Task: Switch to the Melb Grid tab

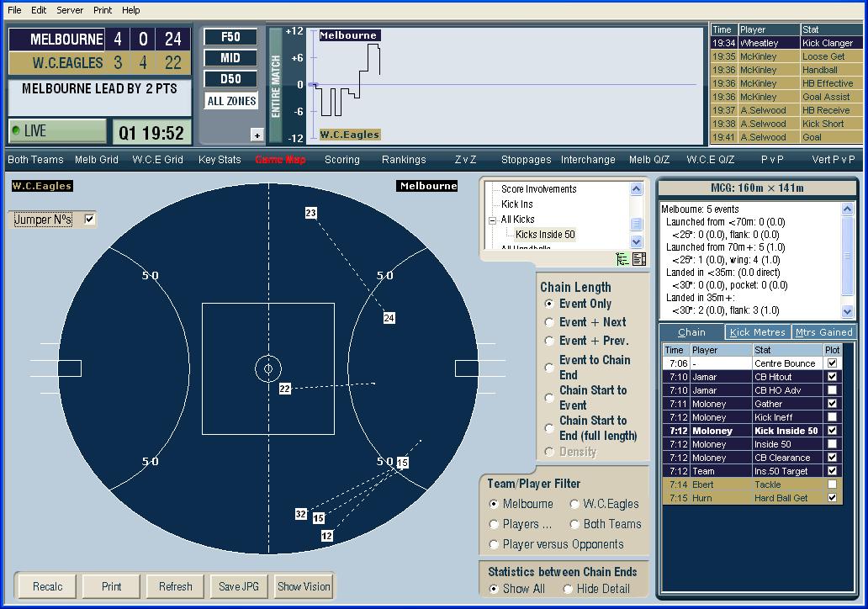Action: [97, 160]
